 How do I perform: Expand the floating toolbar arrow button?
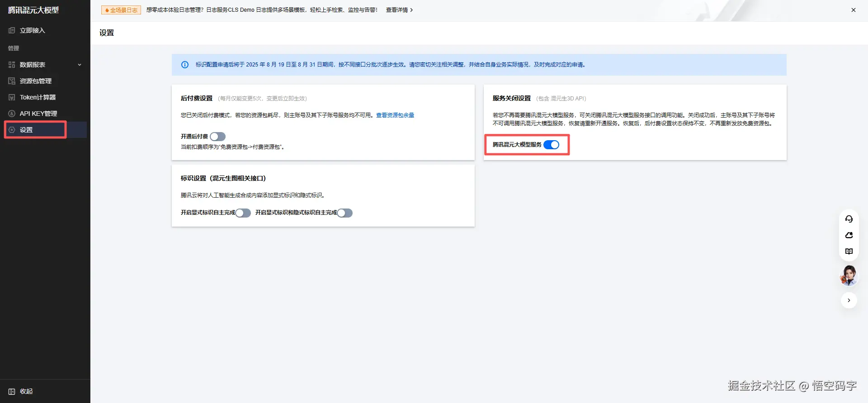849,300
